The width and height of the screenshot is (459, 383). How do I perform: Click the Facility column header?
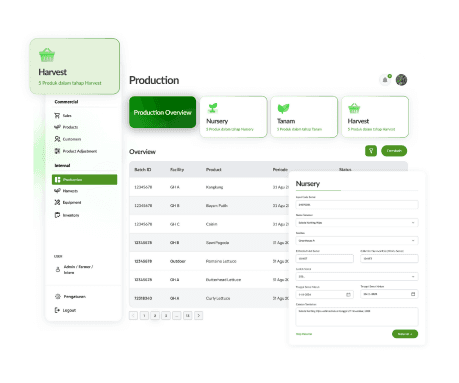pos(177,170)
